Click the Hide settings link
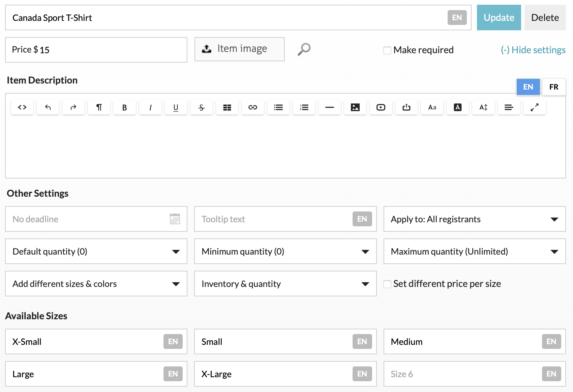This screenshot has height=392, width=573. tap(533, 50)
